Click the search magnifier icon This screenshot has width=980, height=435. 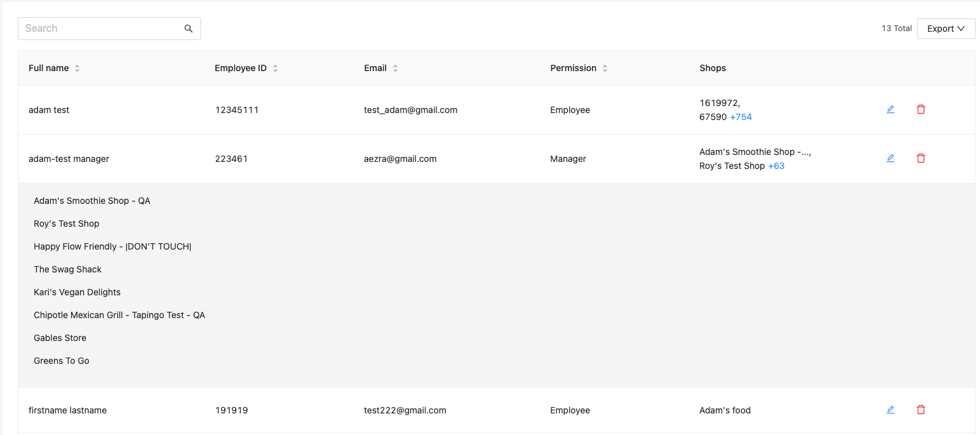point(188,28)
